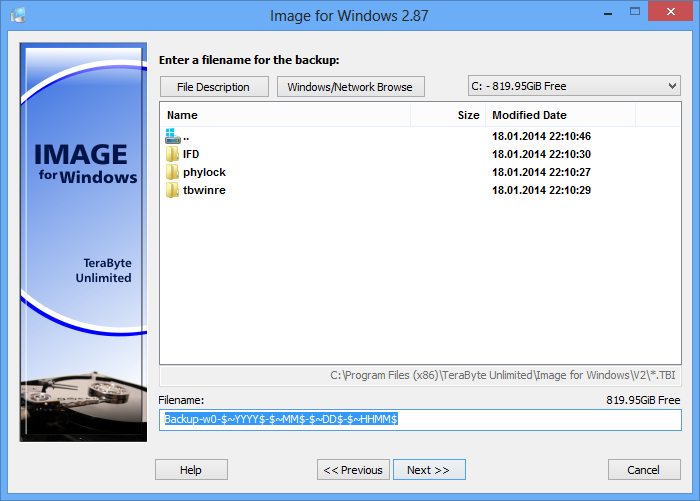The image size is (700, 501).
Task: Click date 18.01.2014 22:10:27
Action: (x=541, y=172)
